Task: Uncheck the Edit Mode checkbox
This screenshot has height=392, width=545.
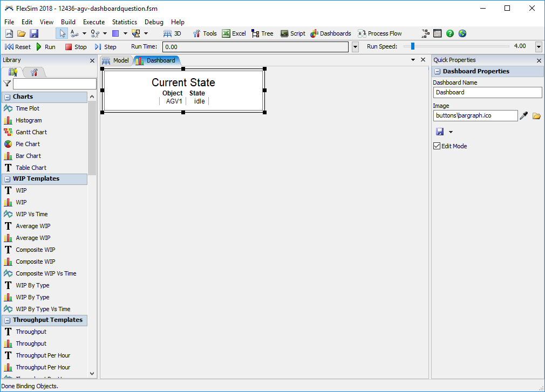Action: (437, 146)
